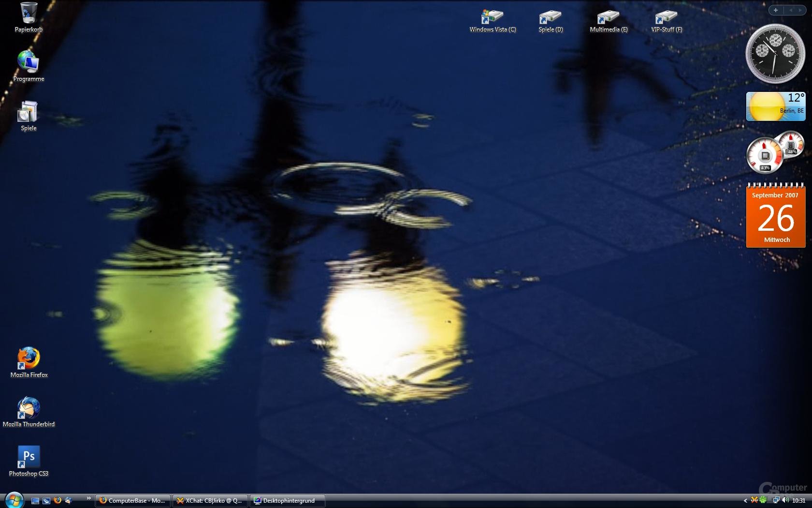Select the Multimedia (E) drive shortcut
Screen dimensions: 812x508
[609, 21]
